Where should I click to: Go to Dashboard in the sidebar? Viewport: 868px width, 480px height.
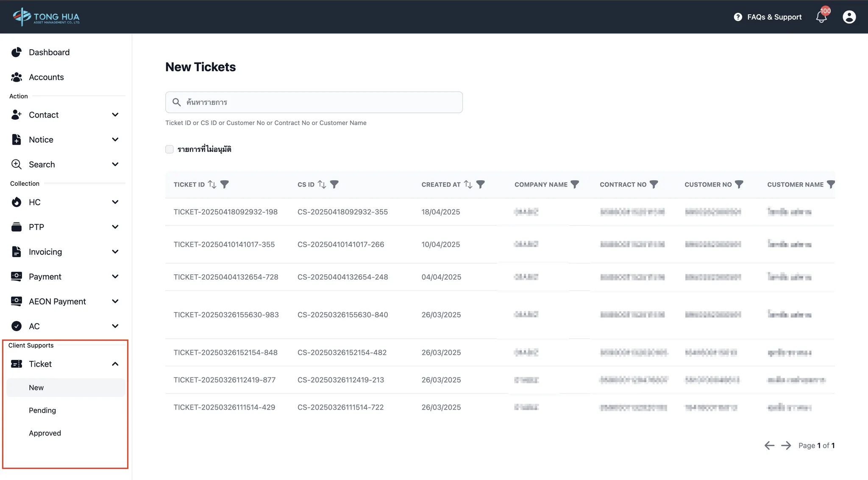49,52
